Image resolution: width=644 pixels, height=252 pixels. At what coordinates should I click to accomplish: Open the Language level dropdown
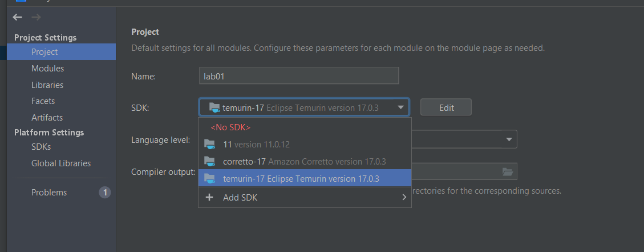(508, 139)
